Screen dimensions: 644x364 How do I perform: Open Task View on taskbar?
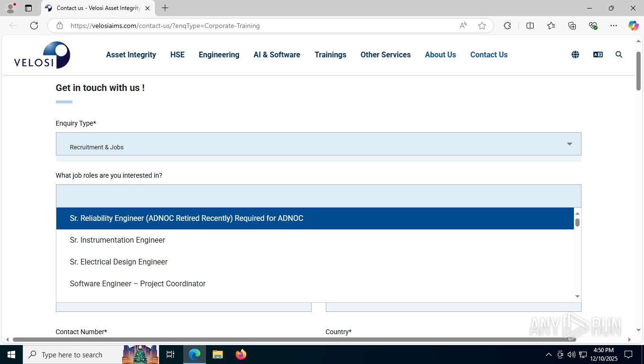(x=170, y=355)
